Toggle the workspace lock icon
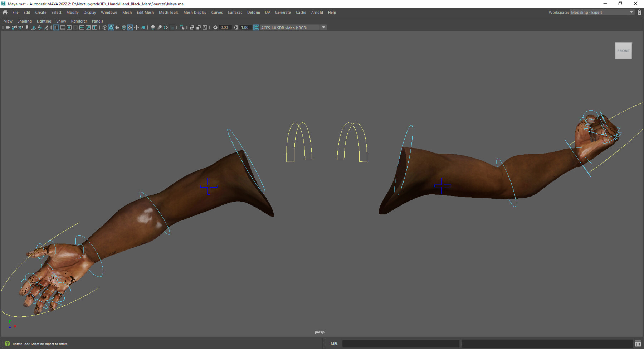Viewport: 644px width, 349px height. pos(639,12)
